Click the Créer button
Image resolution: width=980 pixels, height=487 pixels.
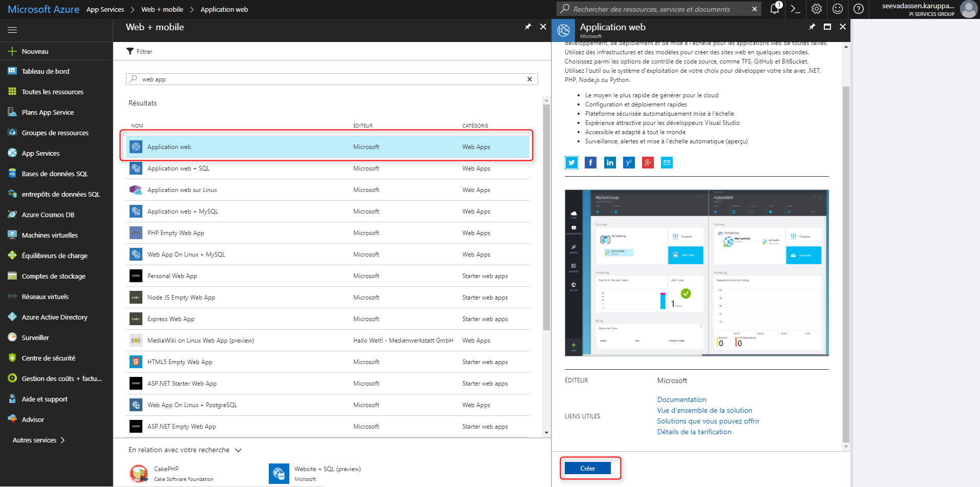click(x=588, y=468)
